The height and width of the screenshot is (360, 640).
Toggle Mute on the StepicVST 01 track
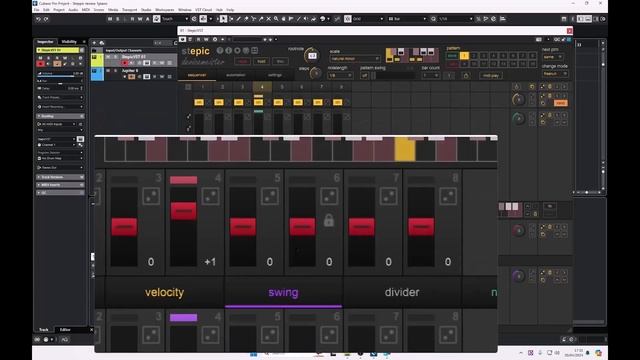click(108, 57)
